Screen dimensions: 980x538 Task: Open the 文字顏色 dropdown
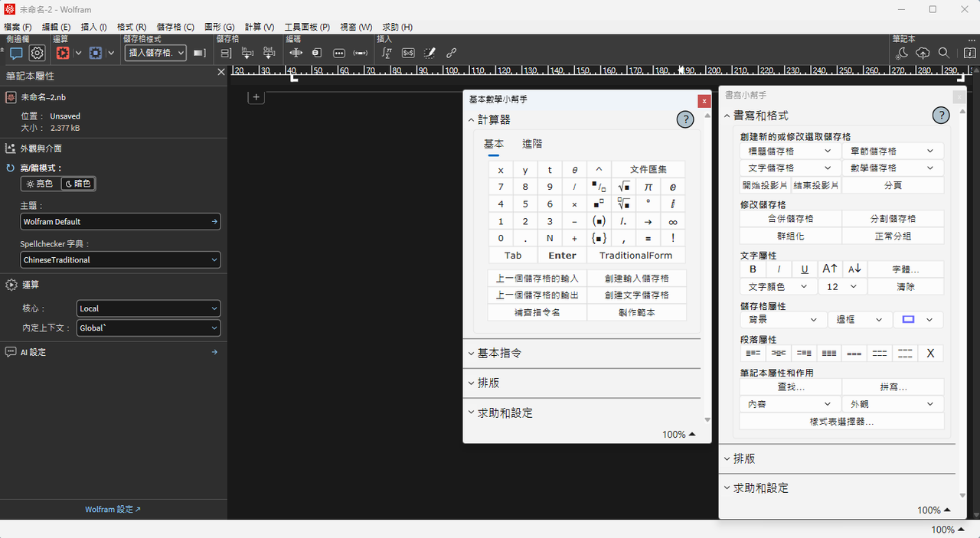pyautogui.click(x=778, y=286)
